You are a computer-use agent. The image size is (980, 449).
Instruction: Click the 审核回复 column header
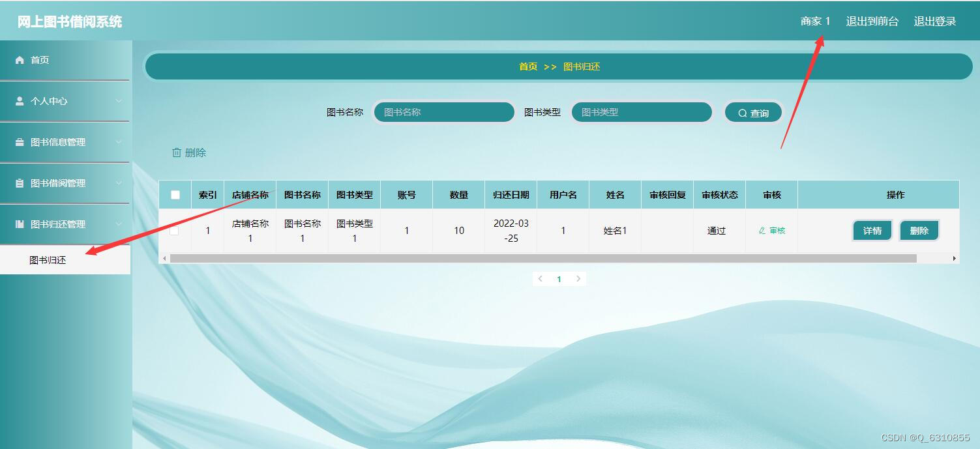click(668, 195)
